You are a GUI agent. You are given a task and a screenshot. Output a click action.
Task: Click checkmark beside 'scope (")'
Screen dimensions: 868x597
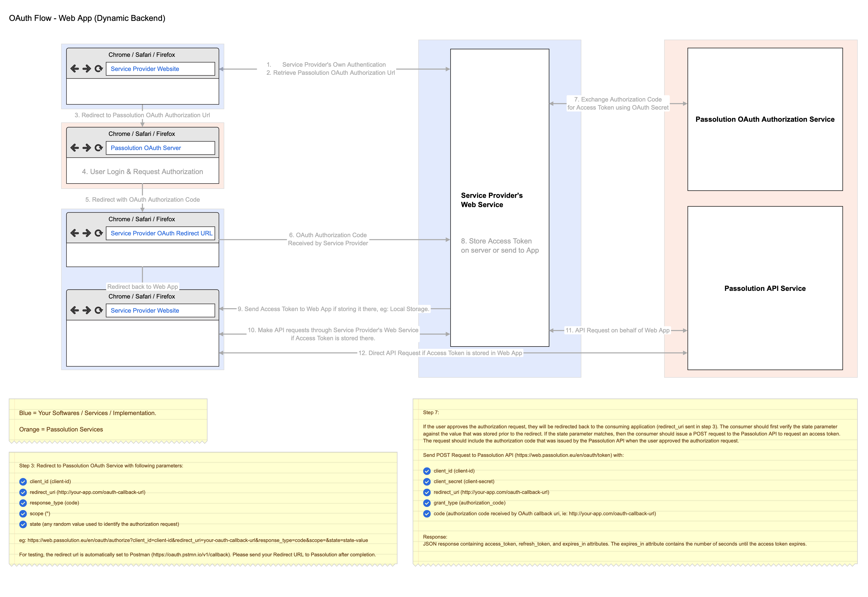(23, 514)
